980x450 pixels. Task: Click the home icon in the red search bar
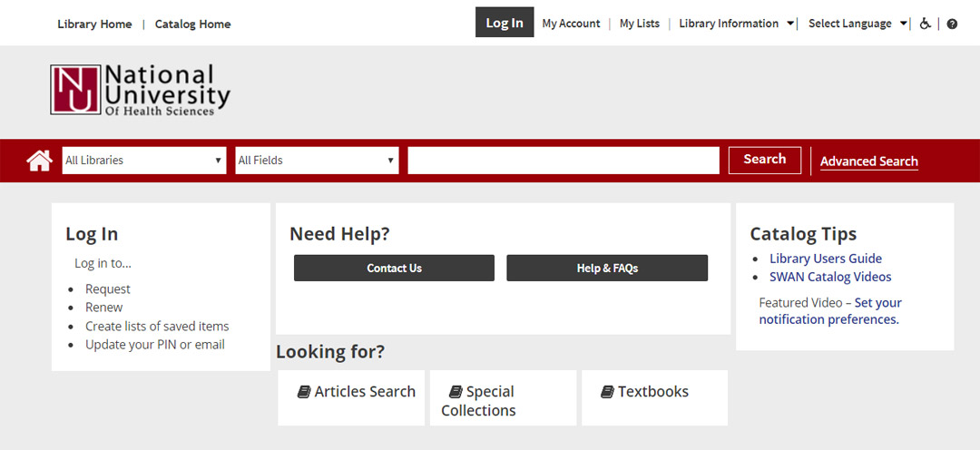click(x=39, y=161)
